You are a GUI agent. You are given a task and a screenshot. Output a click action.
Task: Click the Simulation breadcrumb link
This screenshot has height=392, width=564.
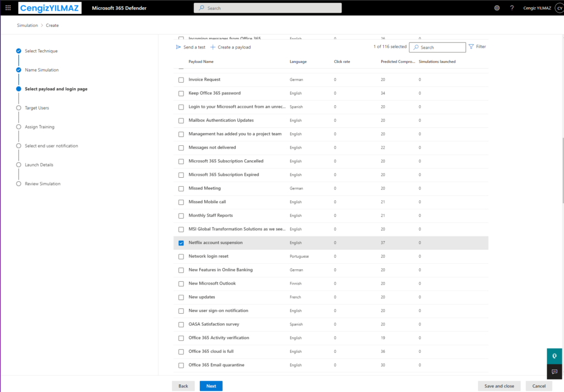pos(28,25)
